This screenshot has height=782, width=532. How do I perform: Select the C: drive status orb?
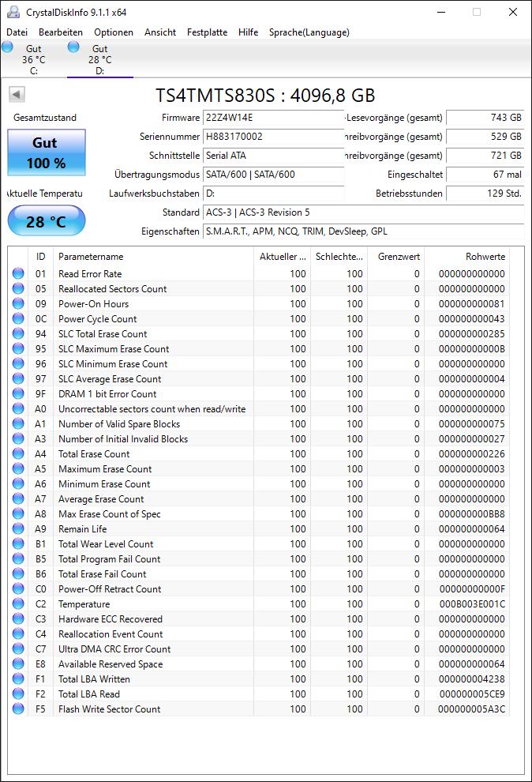(7, 47)
